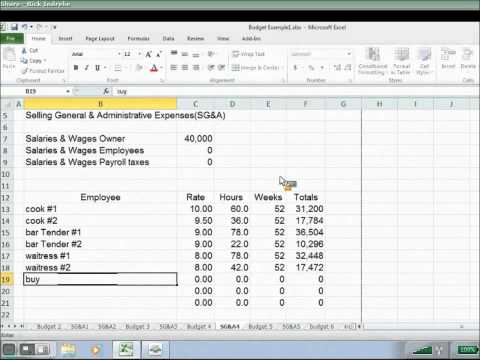
Task: Switch to the Data tab
Action: [168, 39]
